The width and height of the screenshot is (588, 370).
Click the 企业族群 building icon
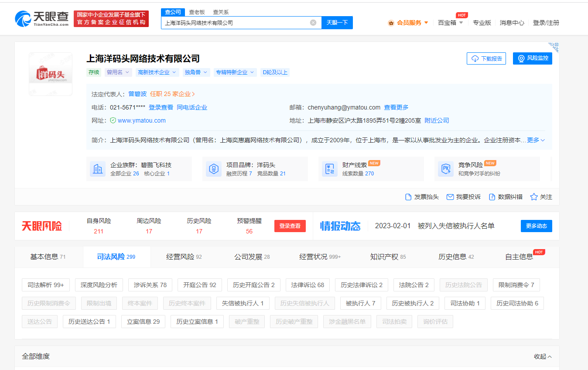pos(98,169)
